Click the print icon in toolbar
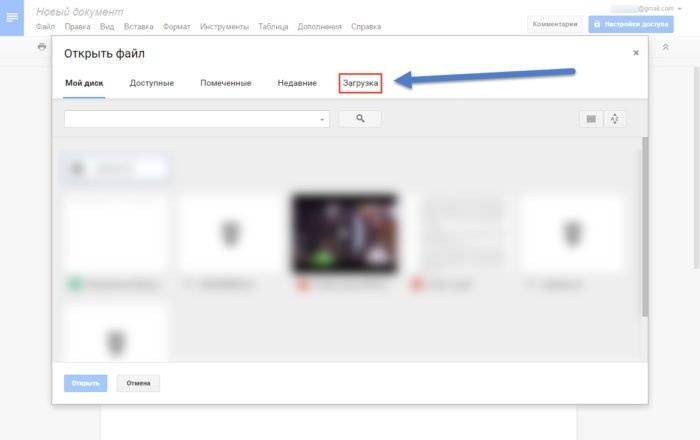Screen dimensions: 700x440 pyautogui.click(x=42, y=47)
